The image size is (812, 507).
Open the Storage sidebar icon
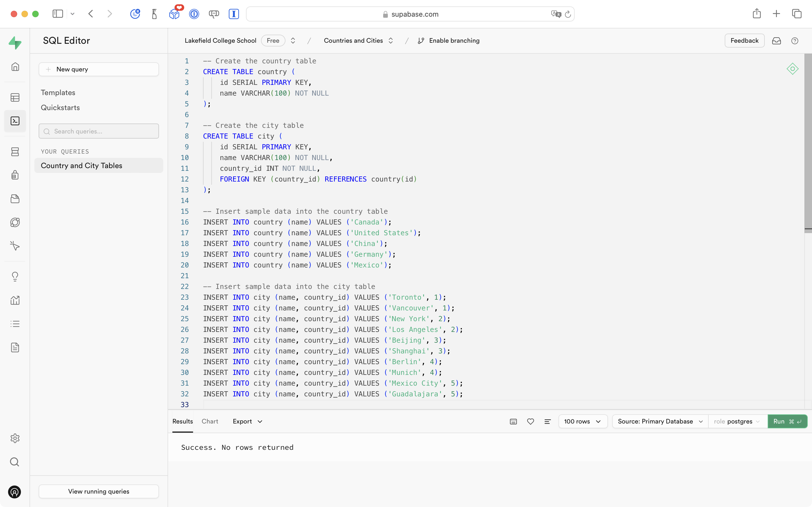15,199
